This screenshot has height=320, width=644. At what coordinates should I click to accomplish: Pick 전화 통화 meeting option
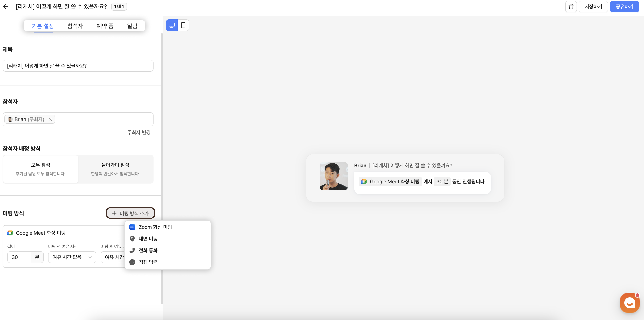pyautogui.click(x=148, y=250)
